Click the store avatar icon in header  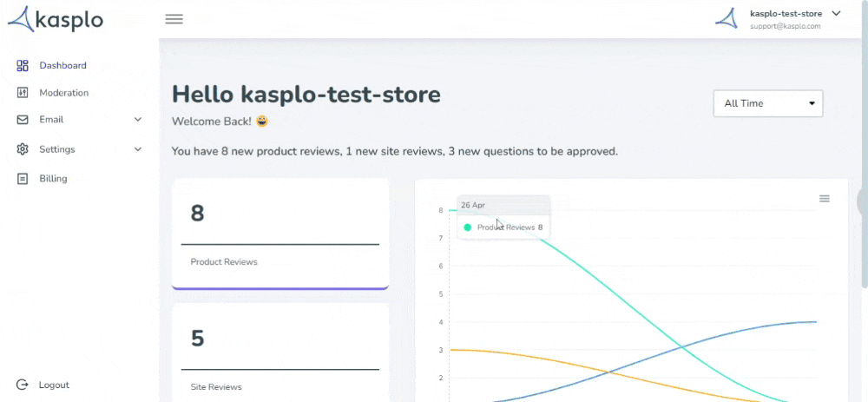pos(727,18)
